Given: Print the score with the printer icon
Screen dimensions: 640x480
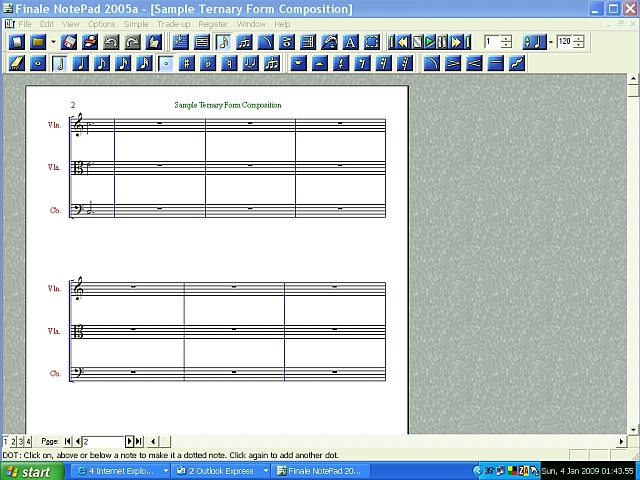Looking at the screenshot, I should pyautogui.click(x=90, y=42).
